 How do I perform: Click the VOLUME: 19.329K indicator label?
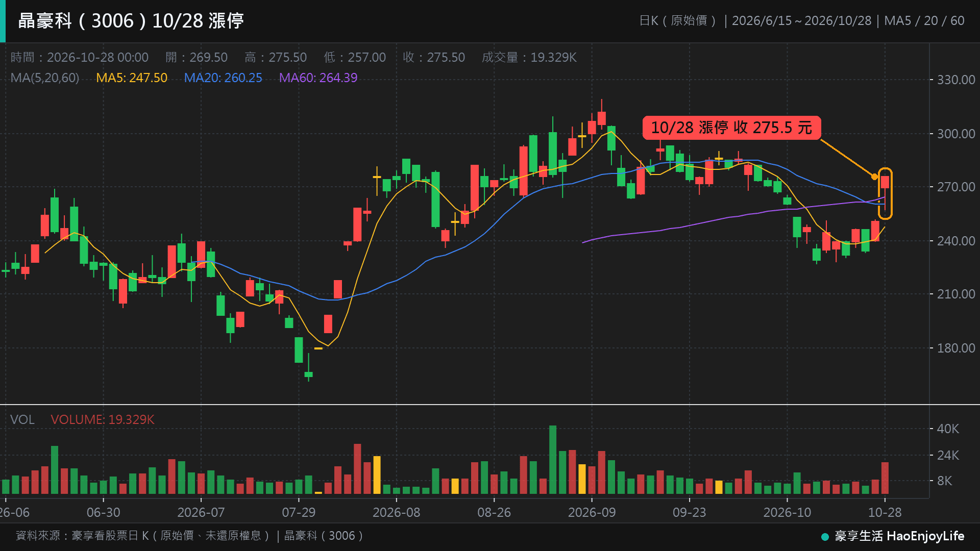point(103,419)
